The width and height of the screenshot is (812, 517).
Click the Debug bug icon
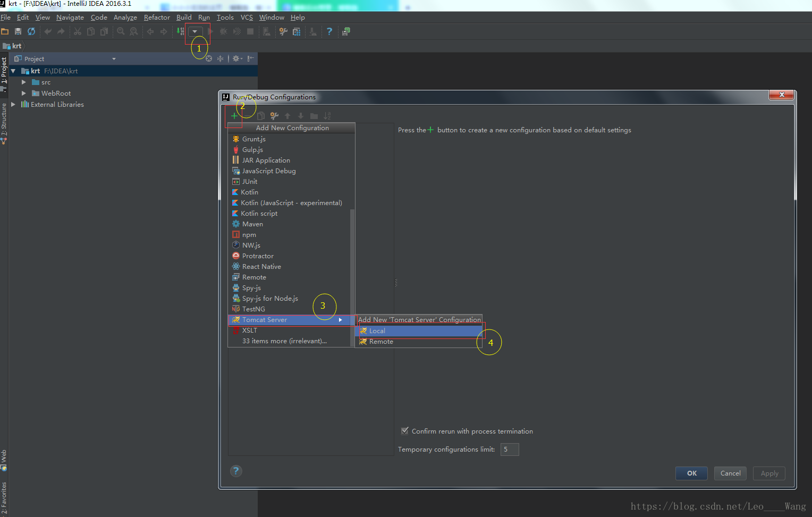coord(223,31)
